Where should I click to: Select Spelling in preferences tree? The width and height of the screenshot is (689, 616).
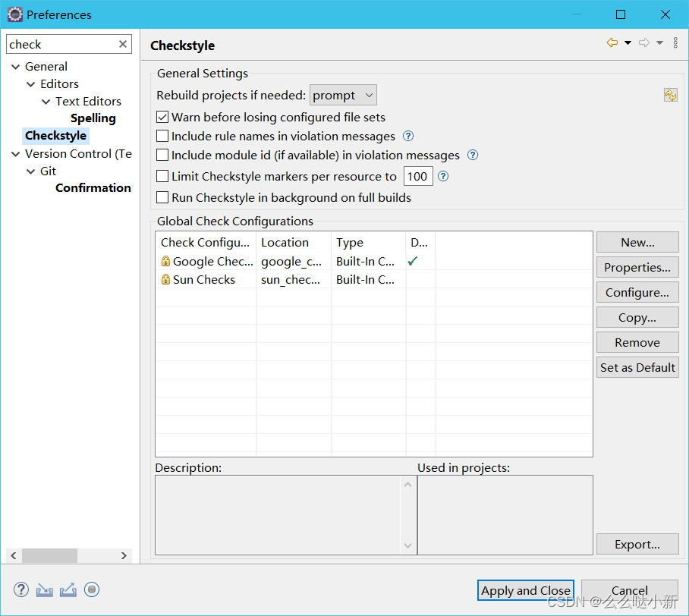pyautogui.click(x=93, y=118)
